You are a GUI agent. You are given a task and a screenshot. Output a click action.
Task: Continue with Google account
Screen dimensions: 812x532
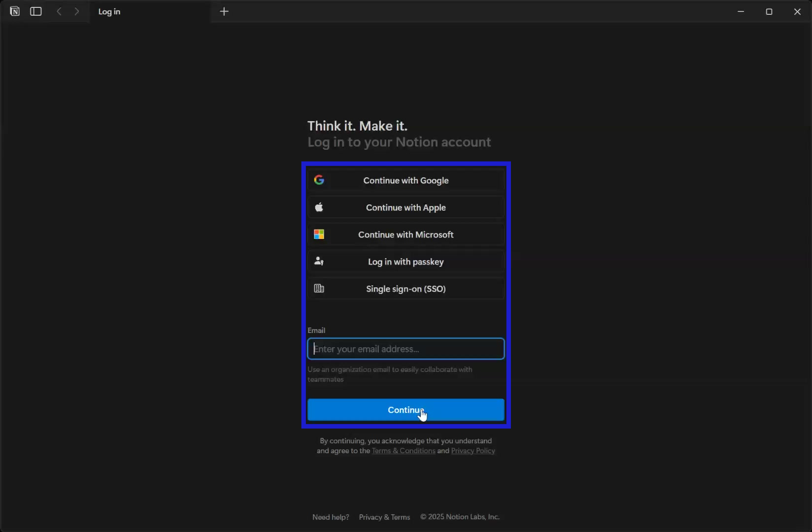[406, 180]
